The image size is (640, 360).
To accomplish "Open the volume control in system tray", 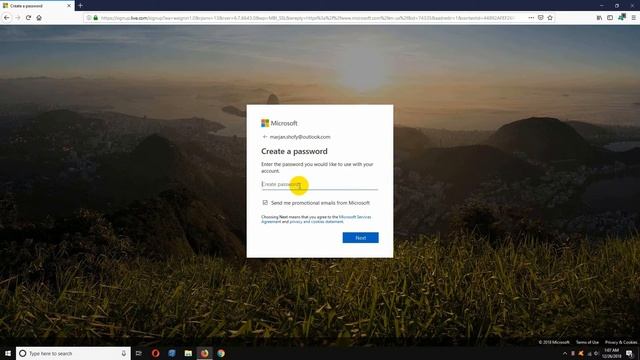I will coord(596,353).
